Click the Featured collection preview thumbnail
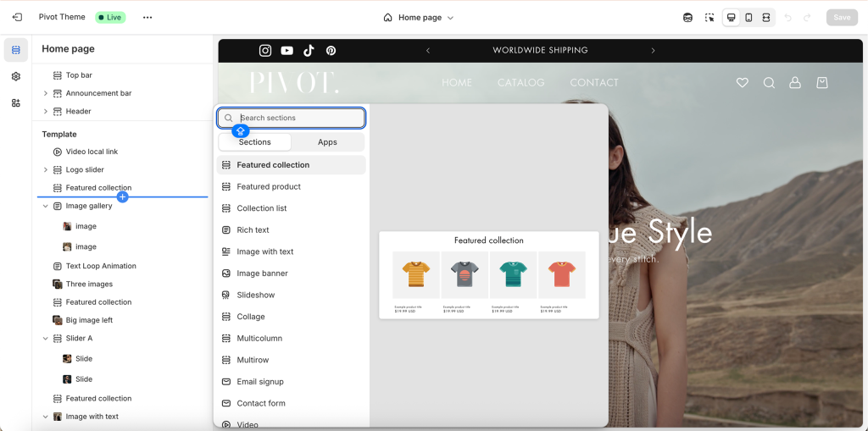This screenshot has height=431, width=868. pyautogui.click(x=489, y=275)
